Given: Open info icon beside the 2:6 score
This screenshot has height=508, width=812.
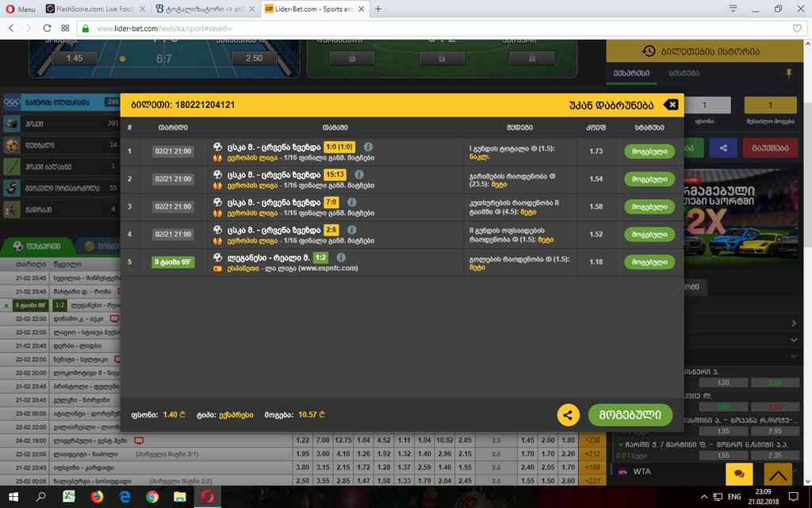Looking at the screenshot, I should [x=351, y=229].
